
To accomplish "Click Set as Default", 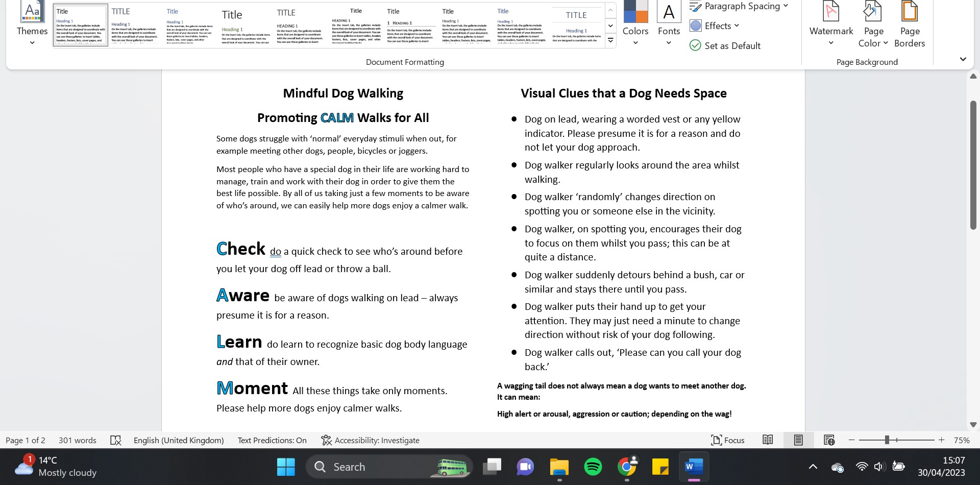I will [725, 45].
